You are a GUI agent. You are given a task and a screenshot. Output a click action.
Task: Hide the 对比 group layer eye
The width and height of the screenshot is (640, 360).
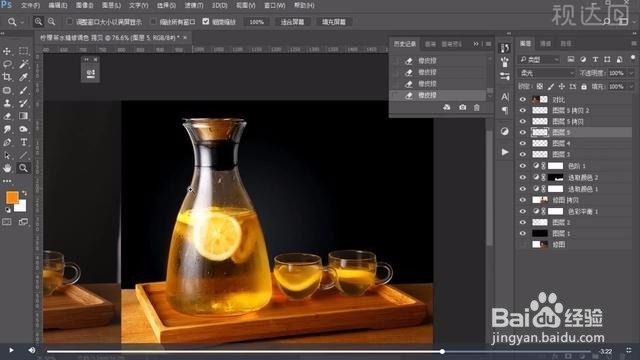point(523,99)
